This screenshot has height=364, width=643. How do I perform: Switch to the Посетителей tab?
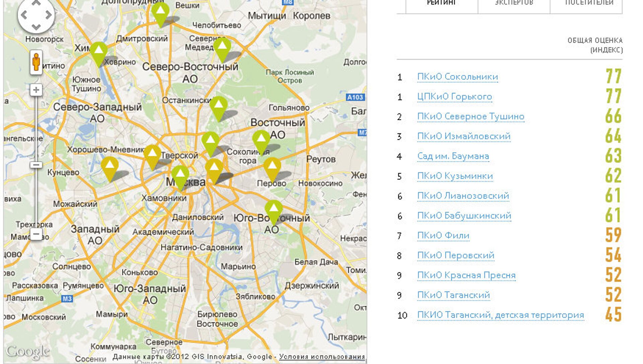click(589, 3)
